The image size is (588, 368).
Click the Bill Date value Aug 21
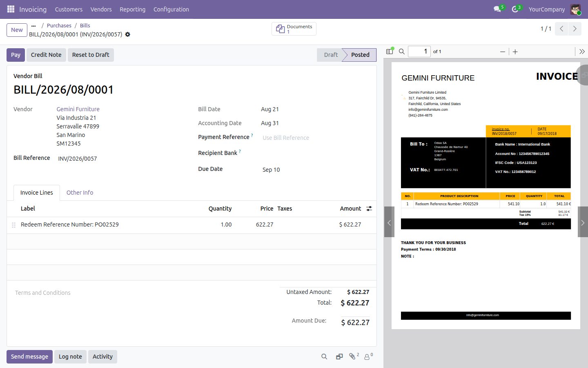point(270,109)
